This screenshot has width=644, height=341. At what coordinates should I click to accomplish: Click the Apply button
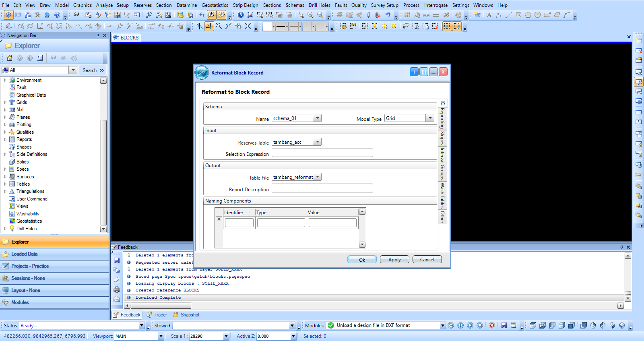(394, 260)
